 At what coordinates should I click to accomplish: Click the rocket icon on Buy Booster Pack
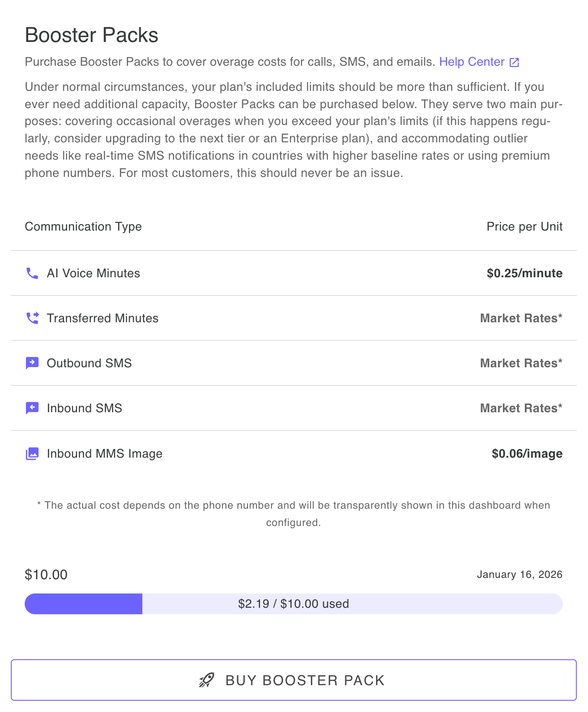[x=206, y=680]
